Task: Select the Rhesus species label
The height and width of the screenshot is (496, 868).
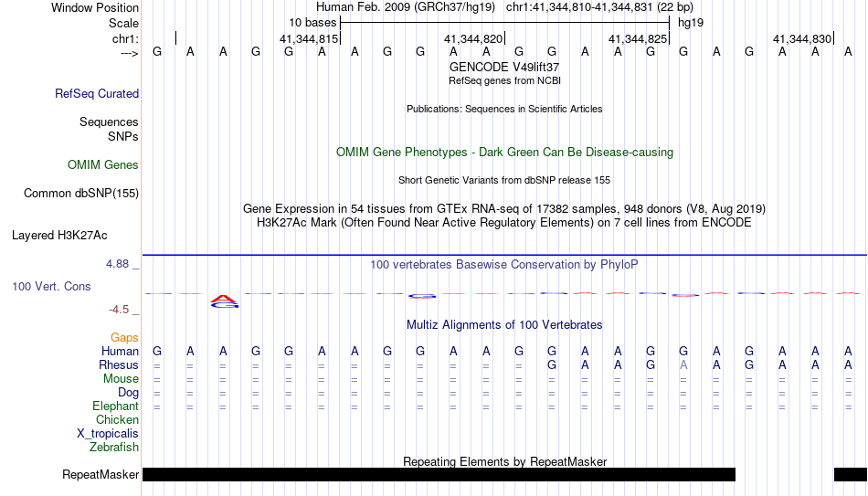Action: tap(119, 364)
